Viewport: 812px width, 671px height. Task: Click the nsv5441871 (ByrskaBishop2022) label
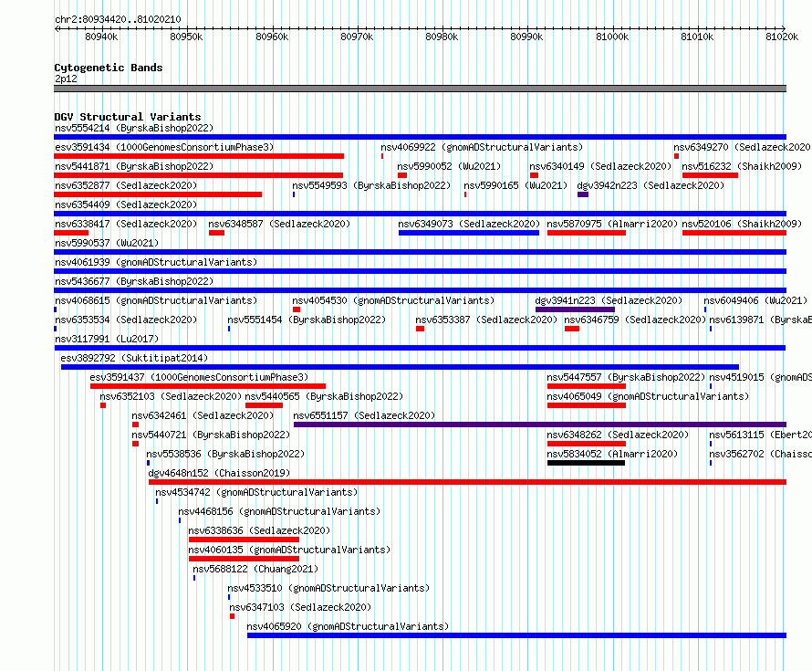[134, 166]
